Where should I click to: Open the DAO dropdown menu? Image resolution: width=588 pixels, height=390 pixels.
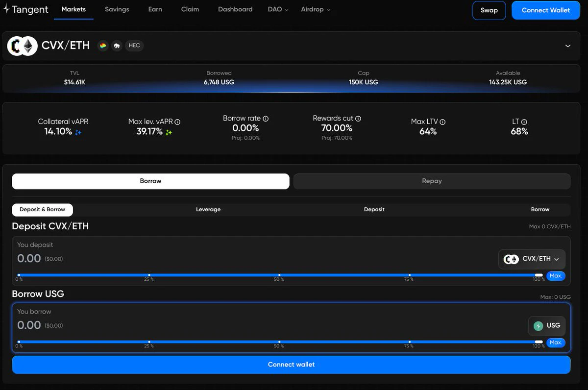pyautogui.click(x=278, y=10)
